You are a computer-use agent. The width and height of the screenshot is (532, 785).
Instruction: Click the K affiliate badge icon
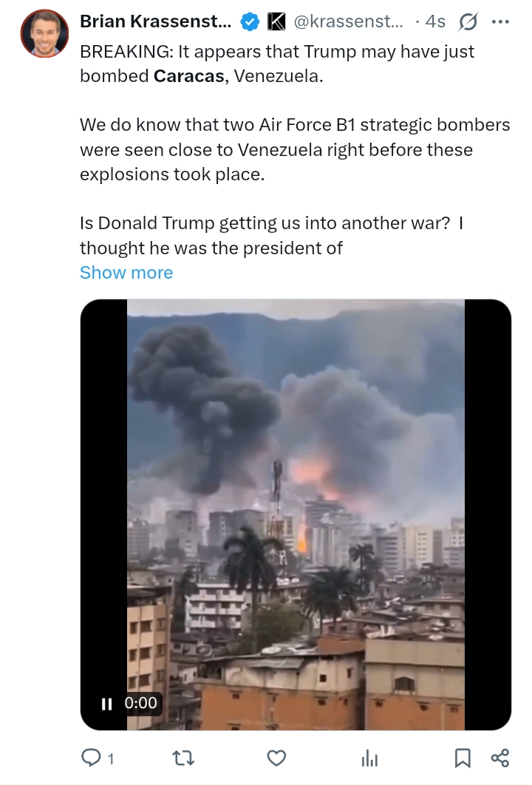click(x=276, y=21)
